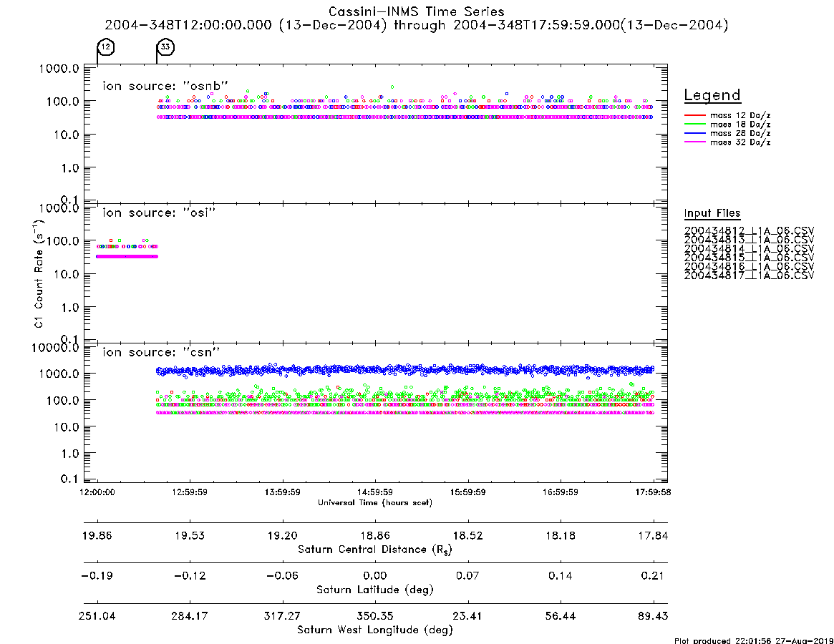Click the C1 Count Rate axis label
Viewport: 834px width, 644px height.
click(39, 273)
